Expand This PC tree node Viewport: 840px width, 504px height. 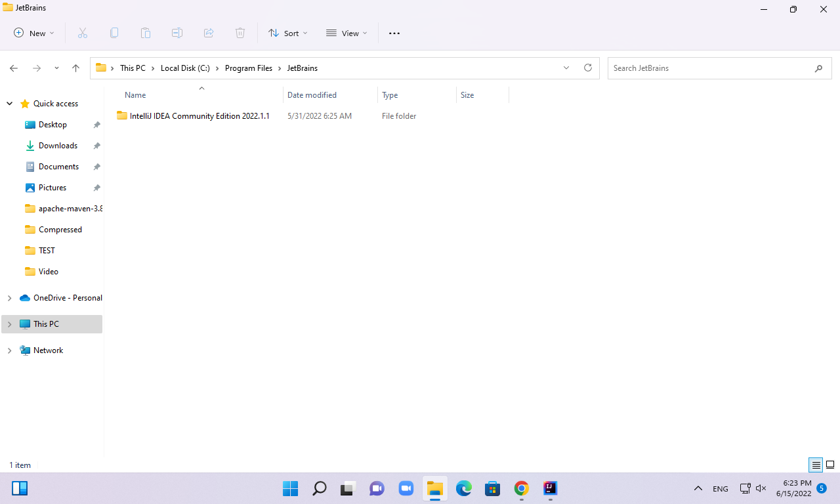click(9, 324)
